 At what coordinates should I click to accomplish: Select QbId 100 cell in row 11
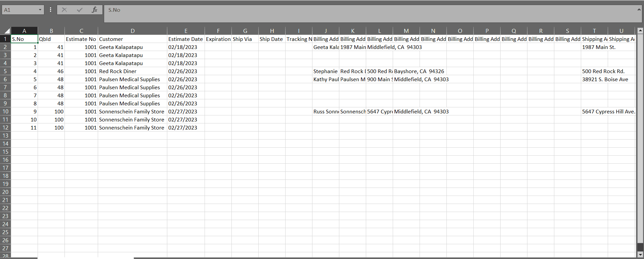(x=51, y=119)
